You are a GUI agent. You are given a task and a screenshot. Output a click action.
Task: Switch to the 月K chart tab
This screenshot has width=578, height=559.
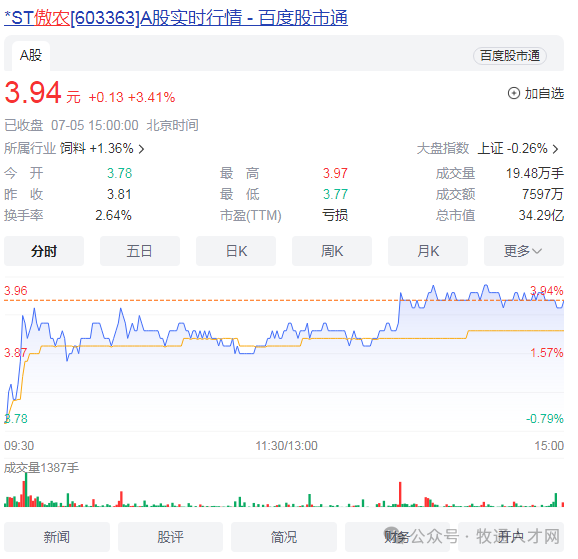(x=428, y=251)
